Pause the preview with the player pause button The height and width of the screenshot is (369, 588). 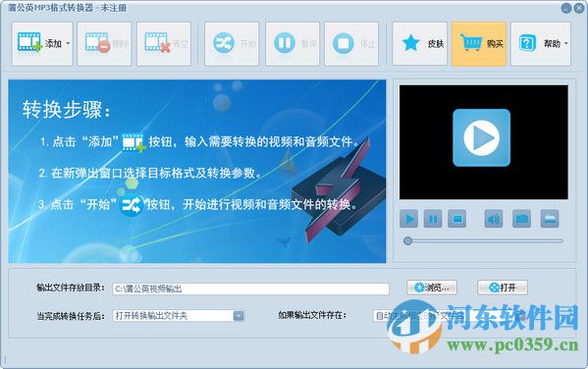(433, 219)
